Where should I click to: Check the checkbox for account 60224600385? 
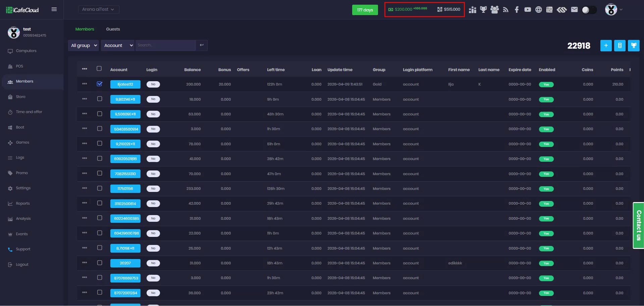[100, 218]
